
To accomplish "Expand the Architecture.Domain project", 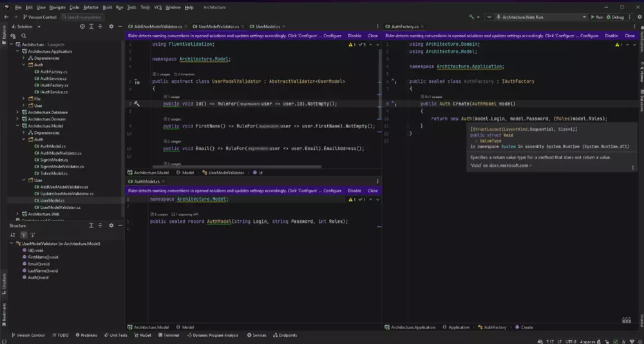I will tap(17, 119).
